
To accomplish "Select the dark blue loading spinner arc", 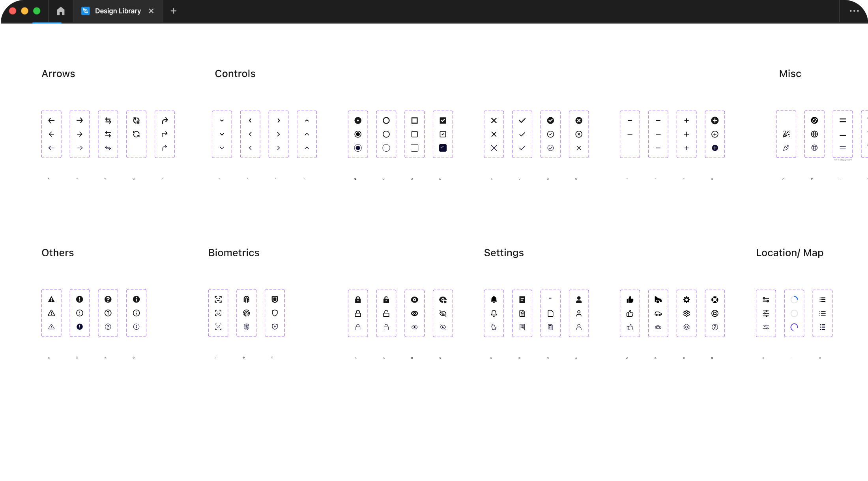I will click(794, 327).
